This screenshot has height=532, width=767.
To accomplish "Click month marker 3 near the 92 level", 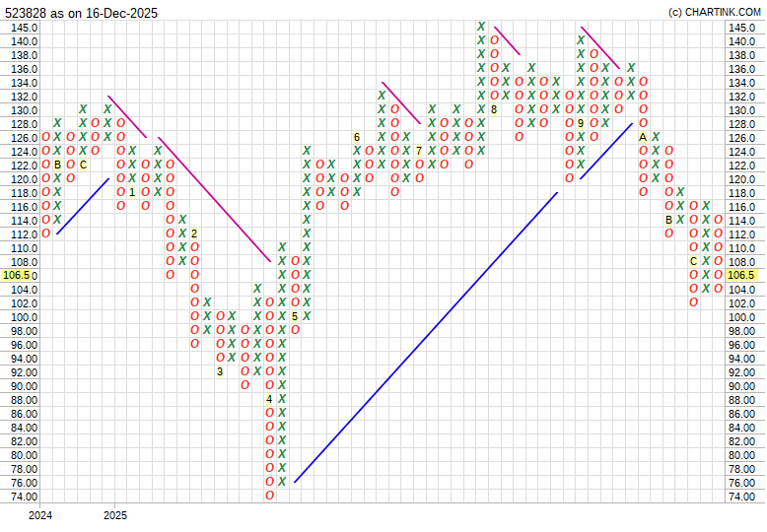I will (220, 371).
